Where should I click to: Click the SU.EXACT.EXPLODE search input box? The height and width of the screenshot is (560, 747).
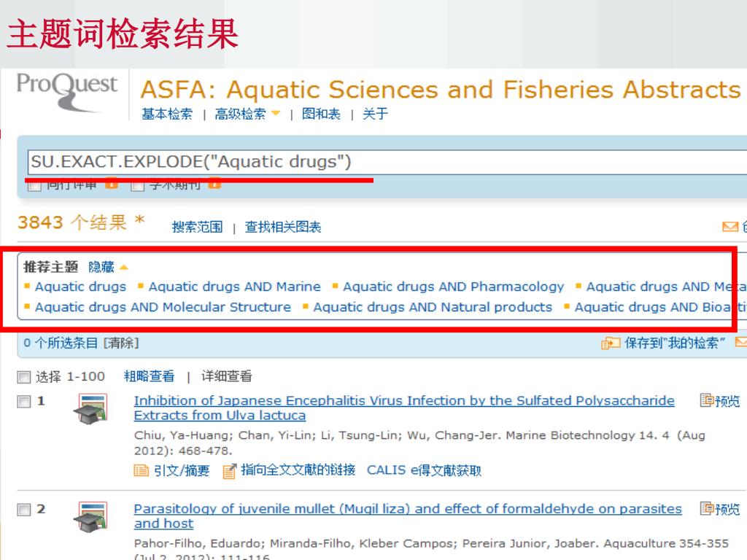pyautogui.click(x=387, y=162)
